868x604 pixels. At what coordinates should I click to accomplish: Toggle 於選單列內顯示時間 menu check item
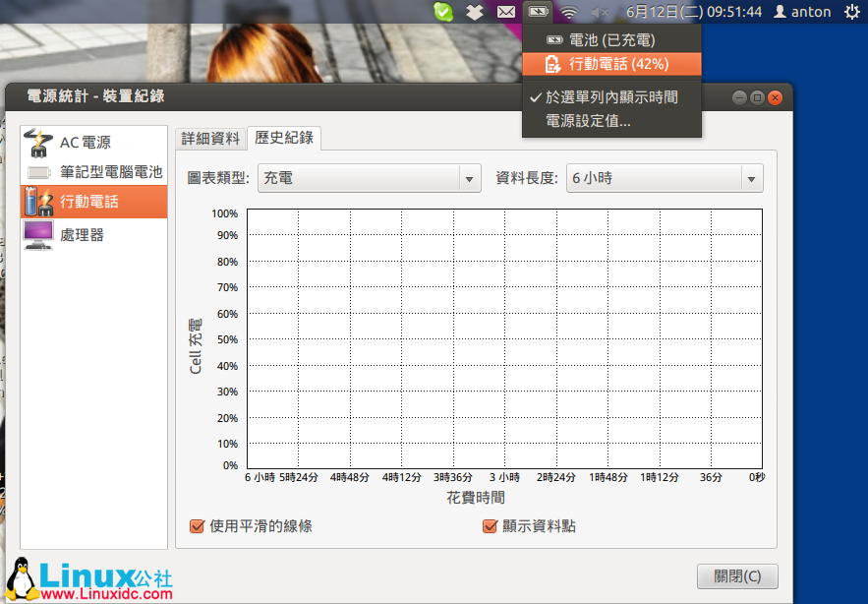(x=611, y=97)
